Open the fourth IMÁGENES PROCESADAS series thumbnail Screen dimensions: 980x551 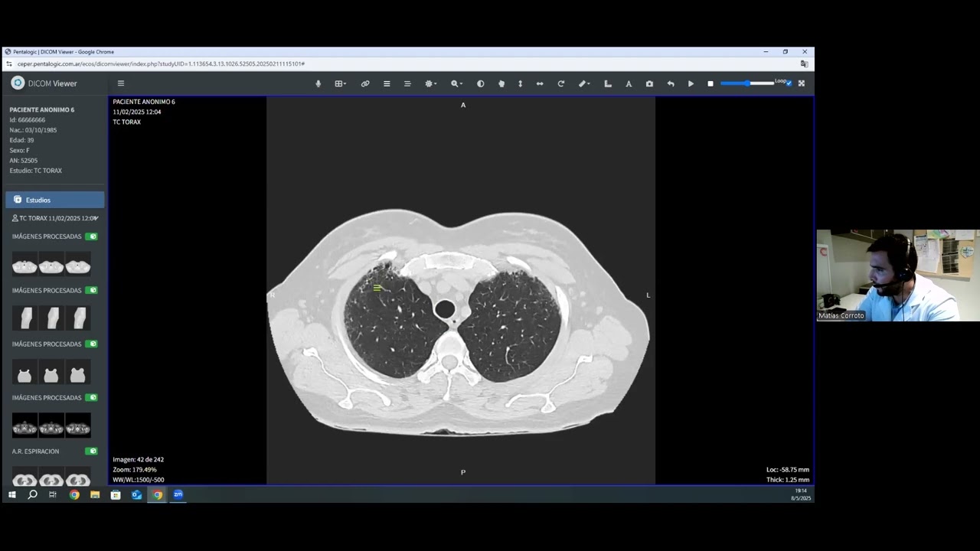pyautogui.click(x=51, y=425)
